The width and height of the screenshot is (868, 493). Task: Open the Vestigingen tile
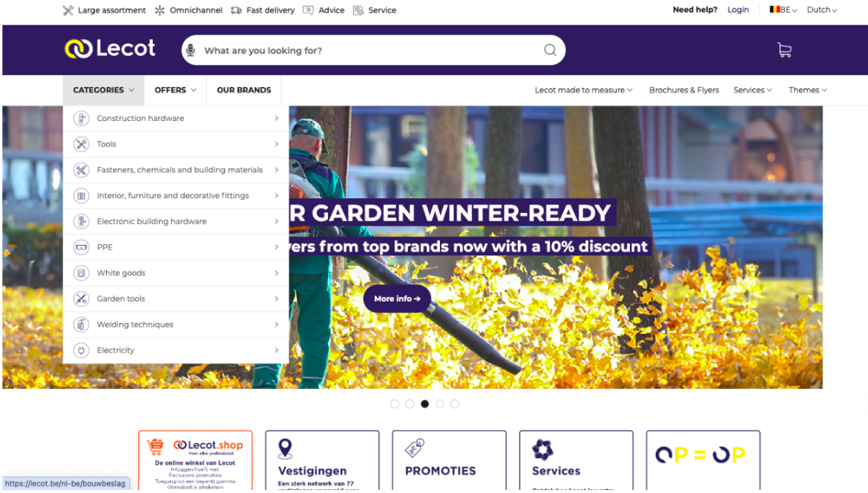[322, 460]
